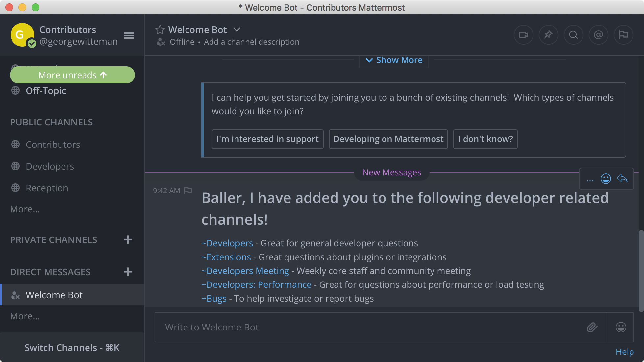Attach a file with paperclip icon
This screenshot has height=362, width=644.
tap(592, 327)
